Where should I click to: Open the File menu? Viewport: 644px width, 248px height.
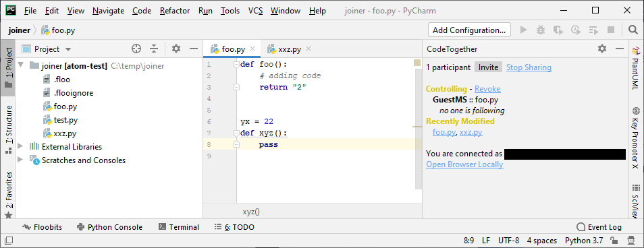point(30,11)
